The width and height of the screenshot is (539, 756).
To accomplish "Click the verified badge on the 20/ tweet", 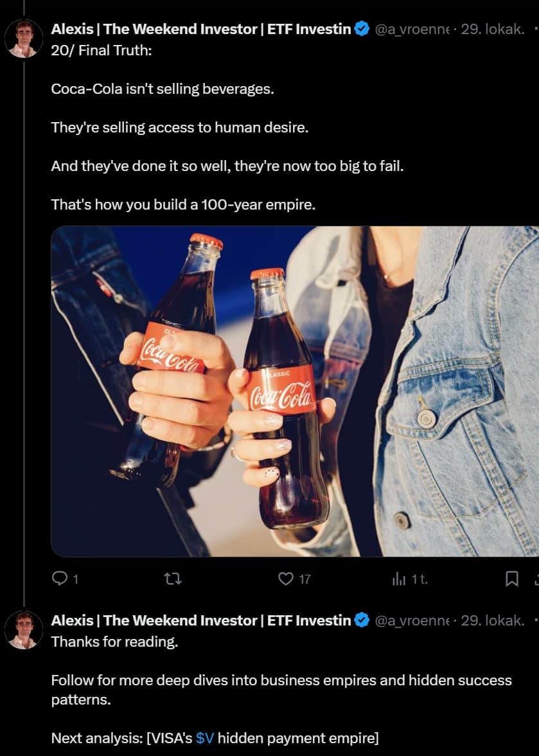I will (x=362, y=29).
